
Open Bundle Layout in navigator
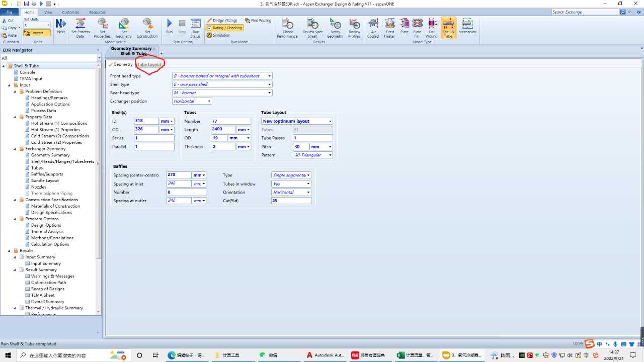tap(45, 180)
